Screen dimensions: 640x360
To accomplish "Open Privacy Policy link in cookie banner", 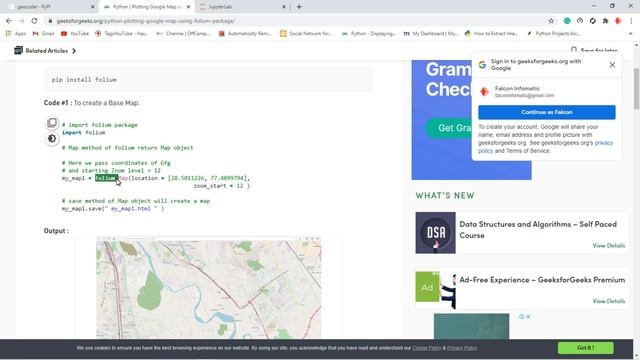I will point(462,348).
